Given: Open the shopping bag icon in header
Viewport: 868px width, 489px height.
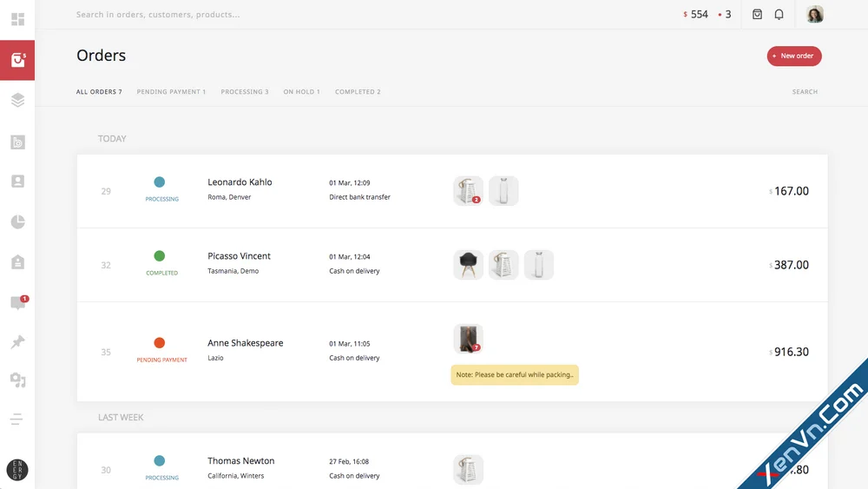Looking at the screenshot, I should point(757,15).
